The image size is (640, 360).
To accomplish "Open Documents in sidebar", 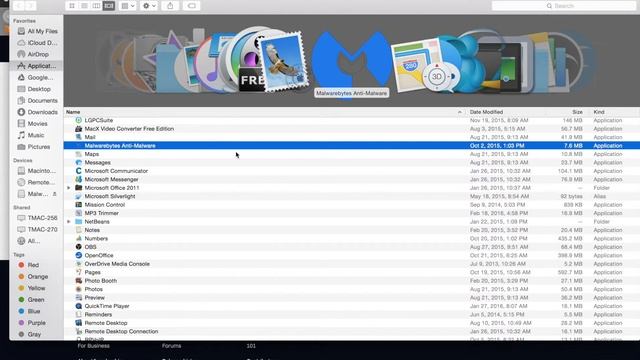I will (38, 100).
